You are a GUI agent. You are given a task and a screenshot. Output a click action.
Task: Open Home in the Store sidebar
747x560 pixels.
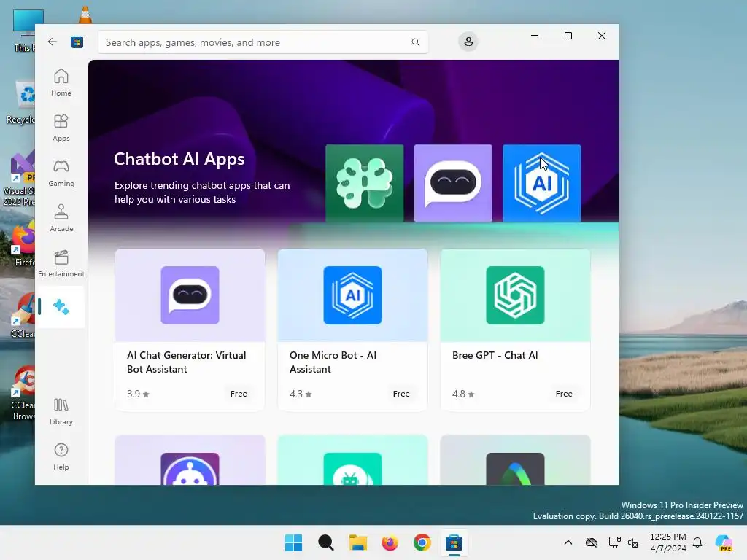61,82
